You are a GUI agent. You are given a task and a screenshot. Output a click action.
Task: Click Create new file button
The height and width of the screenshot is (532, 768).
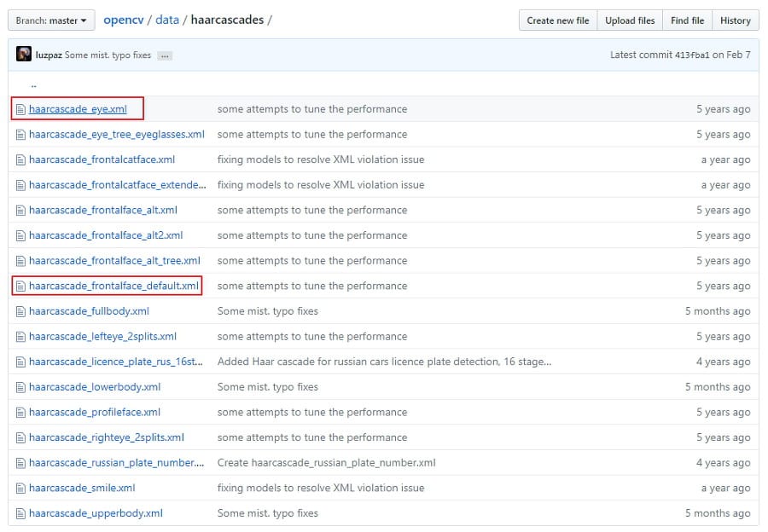558,20
